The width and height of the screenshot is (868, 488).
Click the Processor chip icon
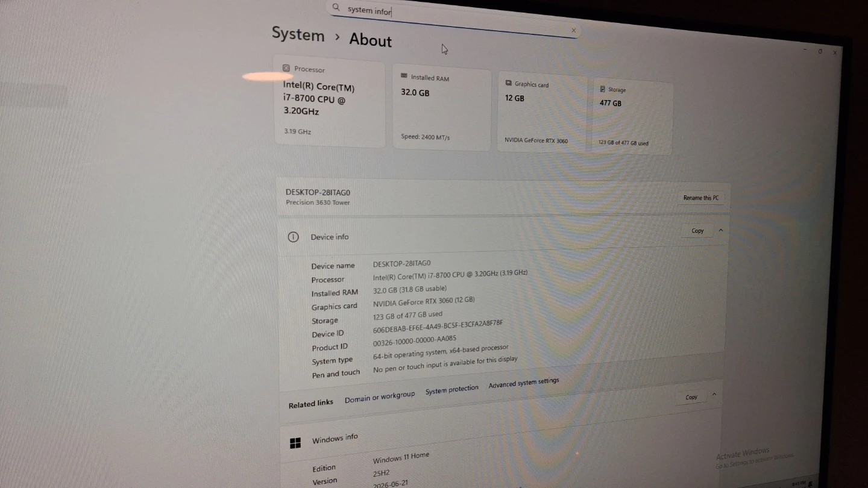pyautogui.click(x=286, y=68)
